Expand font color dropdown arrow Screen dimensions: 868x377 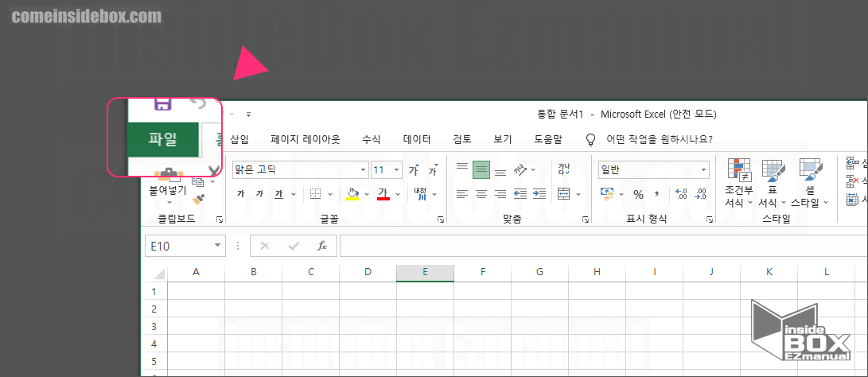[398, 194]
